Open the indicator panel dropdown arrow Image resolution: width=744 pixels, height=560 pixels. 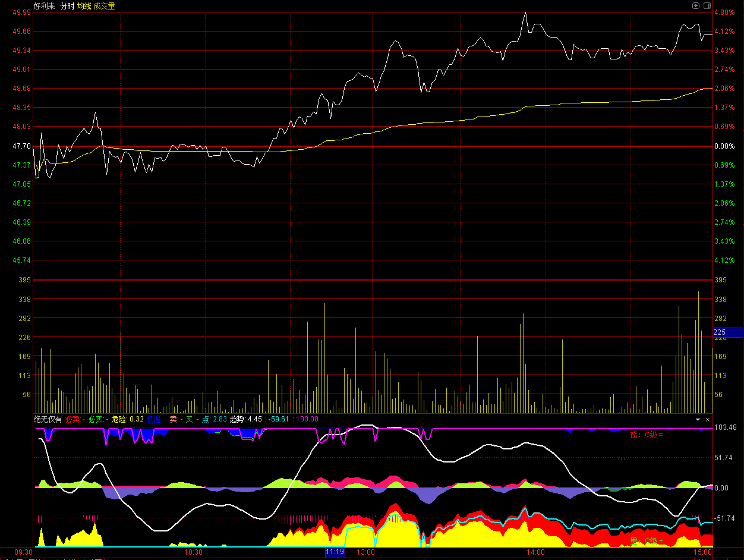(698, 420)
